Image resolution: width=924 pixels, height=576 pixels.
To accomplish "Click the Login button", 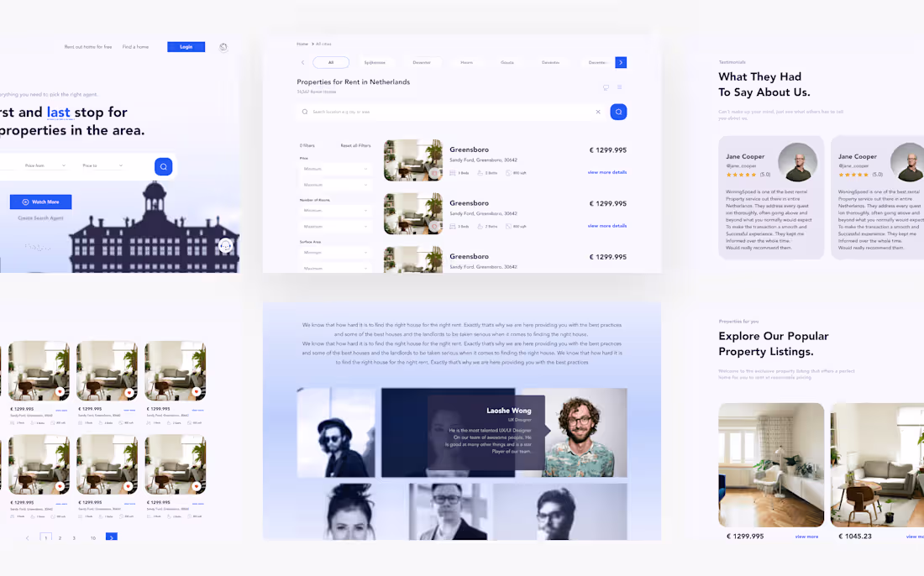I will point(186,47).
